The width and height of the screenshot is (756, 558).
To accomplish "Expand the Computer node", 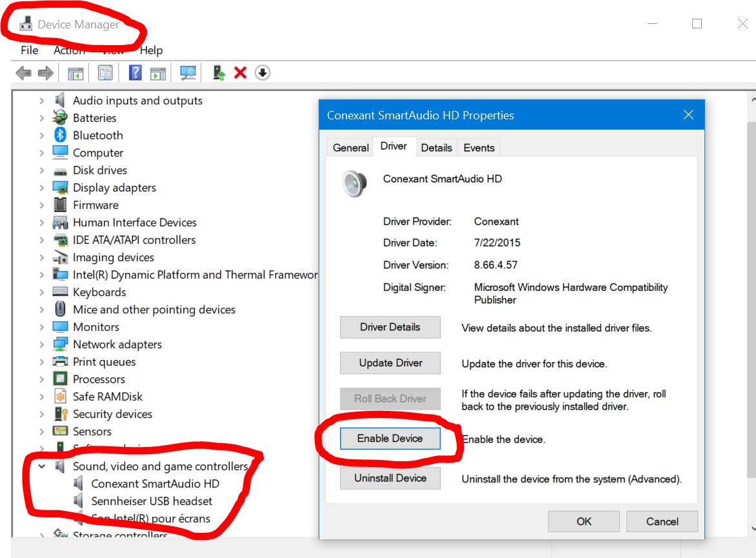I will 42,153.
